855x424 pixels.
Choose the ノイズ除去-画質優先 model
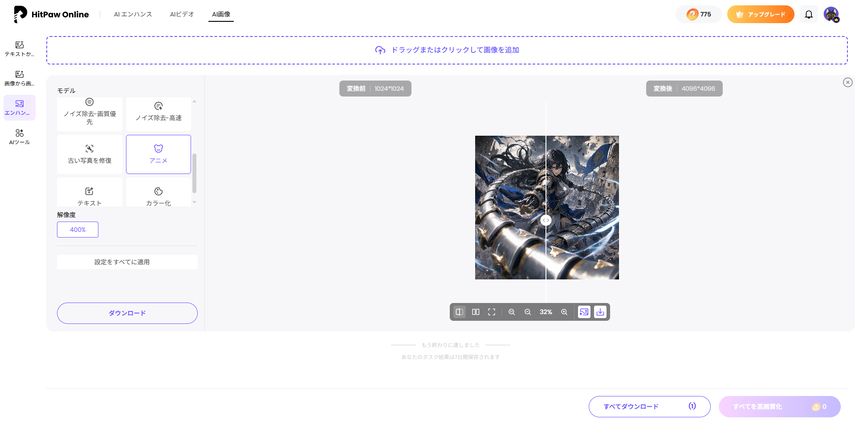tap(89, 114)
